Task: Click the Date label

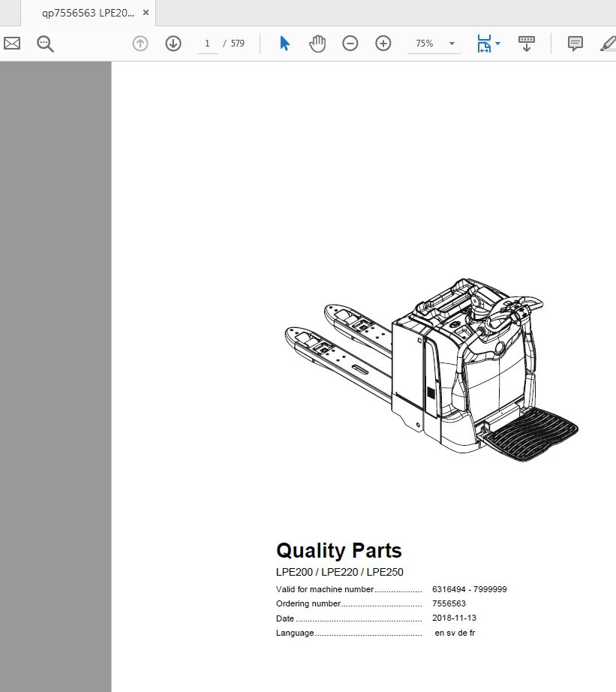Action: 285,618
